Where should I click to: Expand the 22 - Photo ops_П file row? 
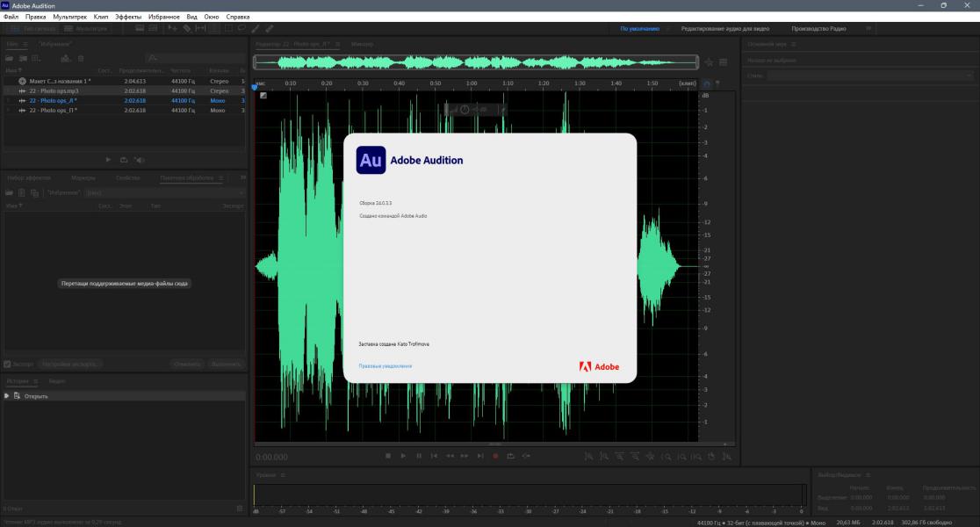8,111
